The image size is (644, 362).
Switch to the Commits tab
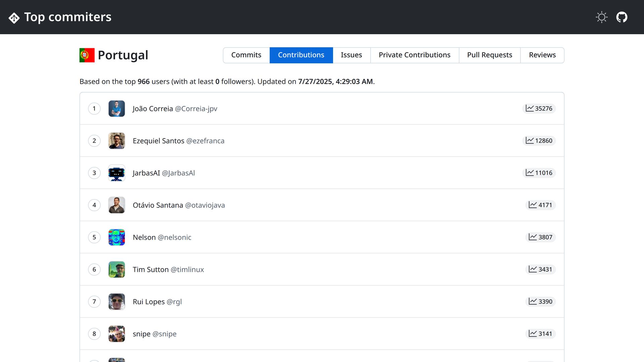pos(246,55)
